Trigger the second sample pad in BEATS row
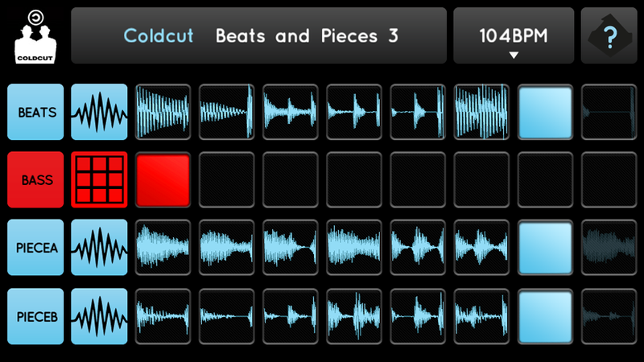The height and width of the screenshot is (362, 644). (x=227, y=112)
